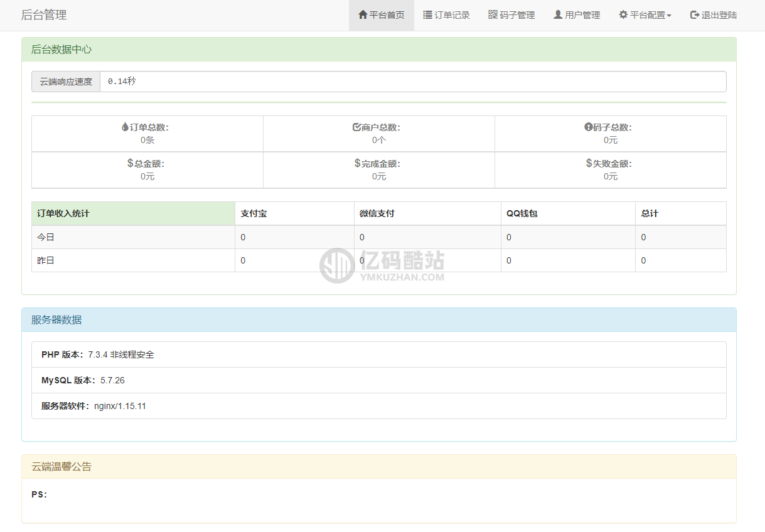
Task: Click the 微信支付 column header
Action: tap(427, 213)
